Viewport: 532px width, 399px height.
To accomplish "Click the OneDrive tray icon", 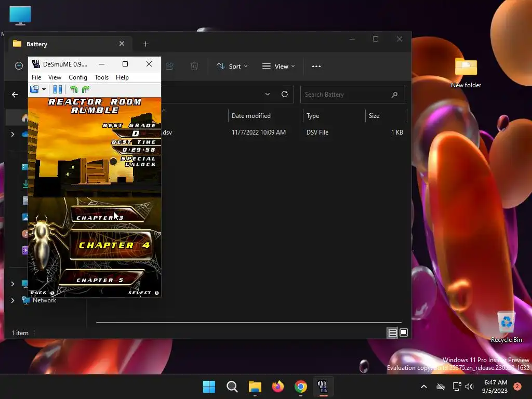I will (441, 387).
